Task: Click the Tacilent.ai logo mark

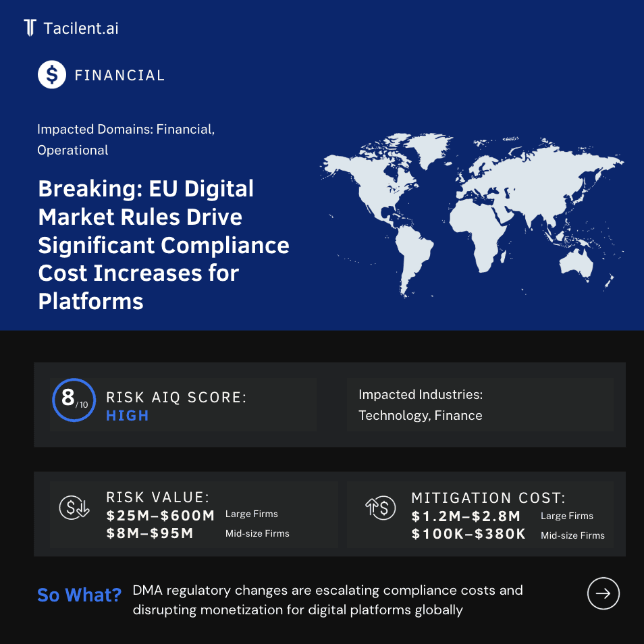Action: [30, 28]
